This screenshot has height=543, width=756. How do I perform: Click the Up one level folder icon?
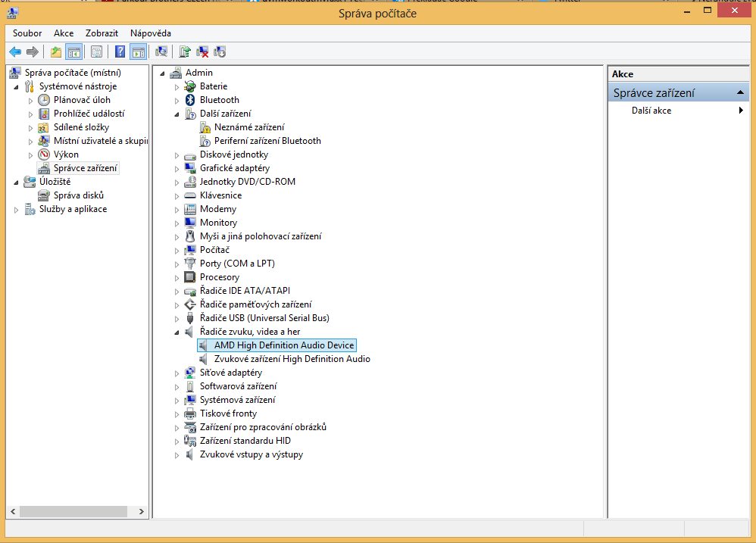[x=56, y=51]
